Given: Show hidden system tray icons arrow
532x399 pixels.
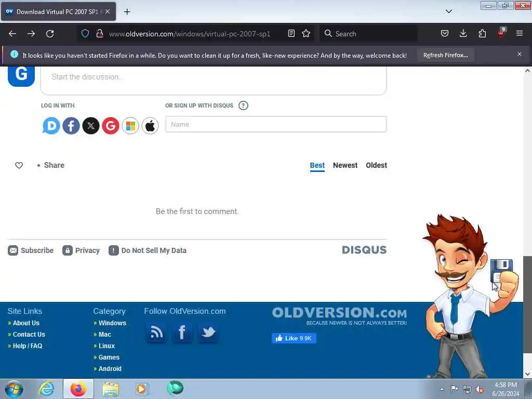Looking at the screenshot, I should 442,389.
